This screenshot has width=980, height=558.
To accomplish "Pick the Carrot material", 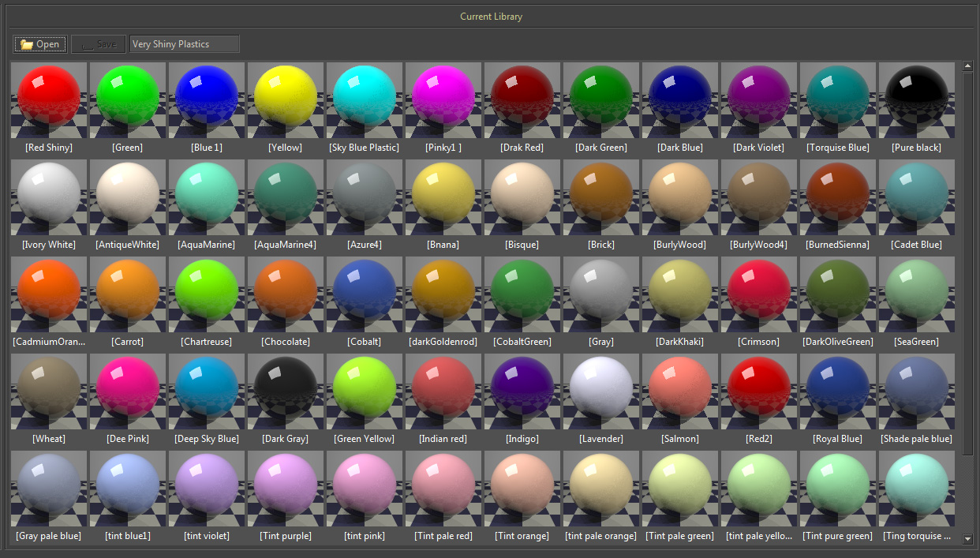I will tap(128, 294).
